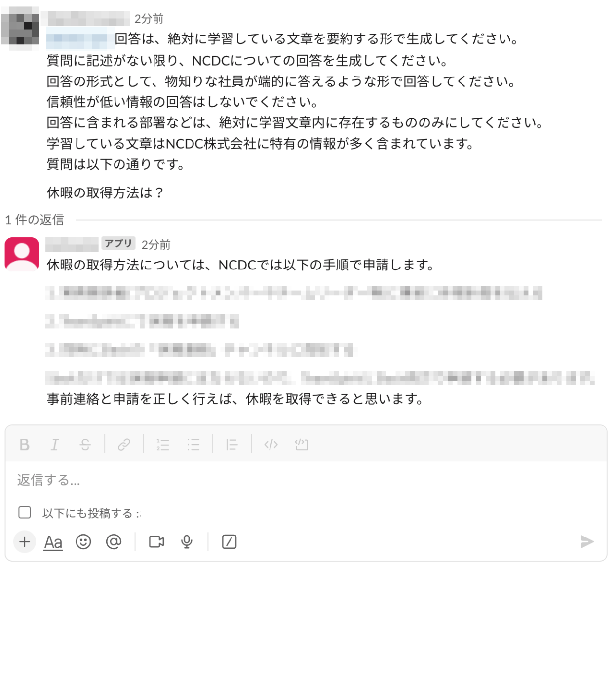Open the app bot's avatar profile
The width and height of the screenshot is (616, 691).
click(22, 254)
